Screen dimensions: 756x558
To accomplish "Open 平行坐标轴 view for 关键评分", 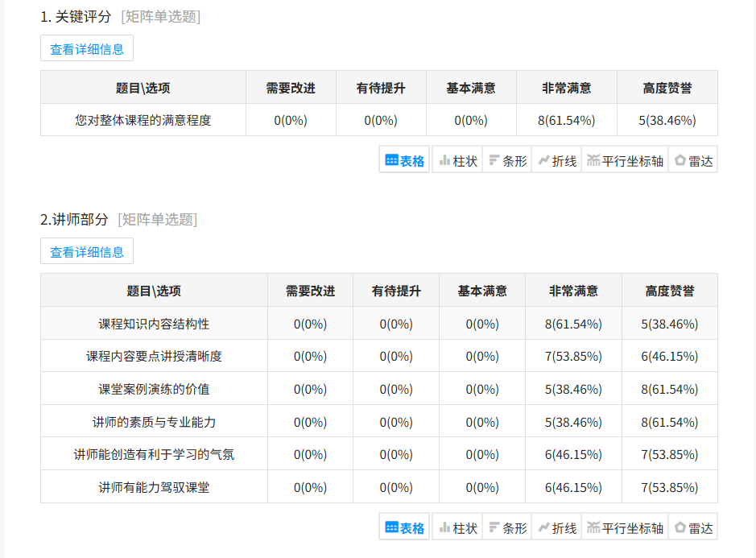I will point(625,160).
